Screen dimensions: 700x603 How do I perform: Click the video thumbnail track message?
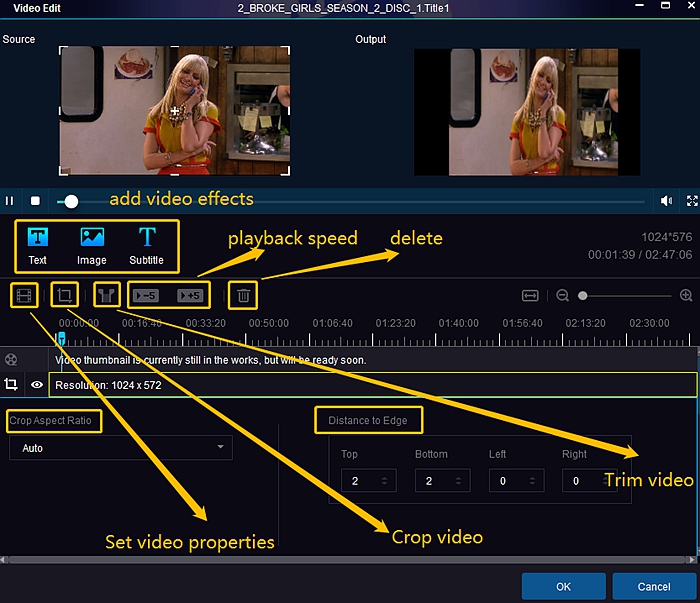[x=210, y=360]
